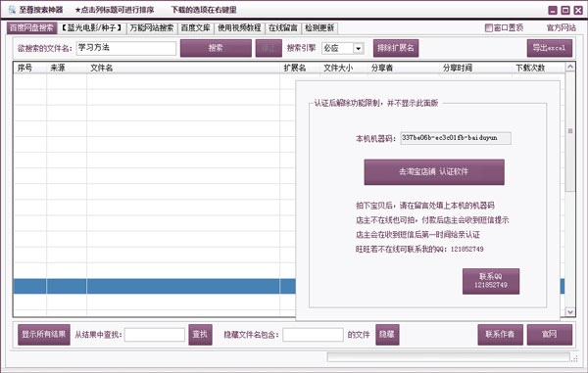Sort by the 文件大小 column header

(344, 68)
